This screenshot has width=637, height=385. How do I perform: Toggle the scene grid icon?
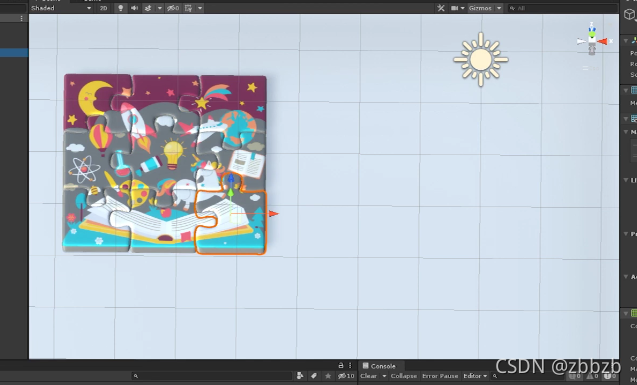188,8
